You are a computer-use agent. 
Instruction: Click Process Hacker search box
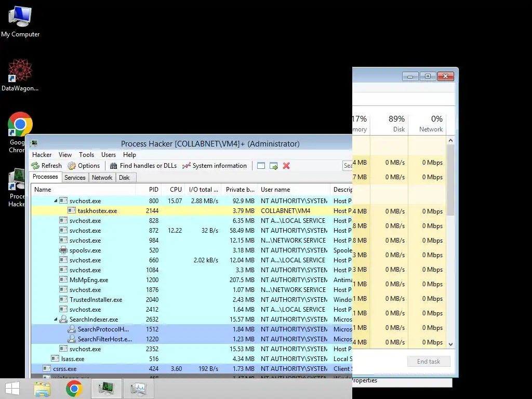pos(348,166)
